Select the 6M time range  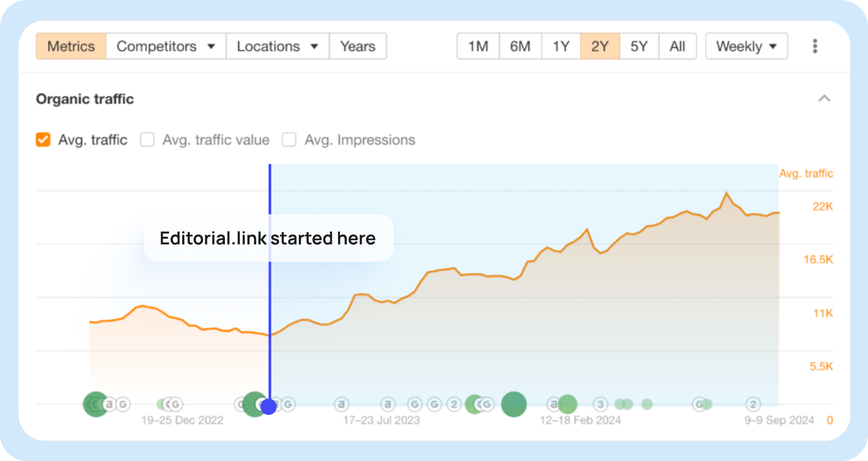click(520, 46)
